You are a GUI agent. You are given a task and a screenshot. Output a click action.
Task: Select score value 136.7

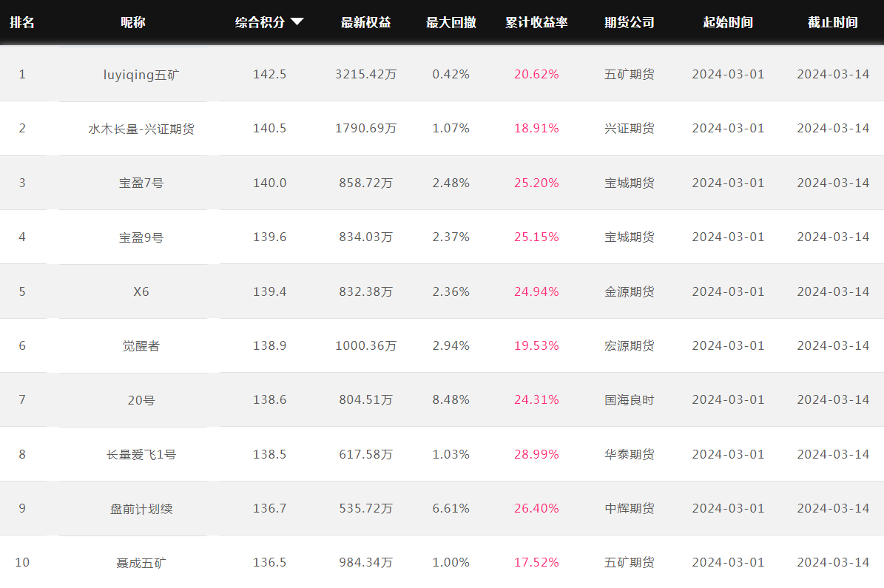(x=269, y=509)
